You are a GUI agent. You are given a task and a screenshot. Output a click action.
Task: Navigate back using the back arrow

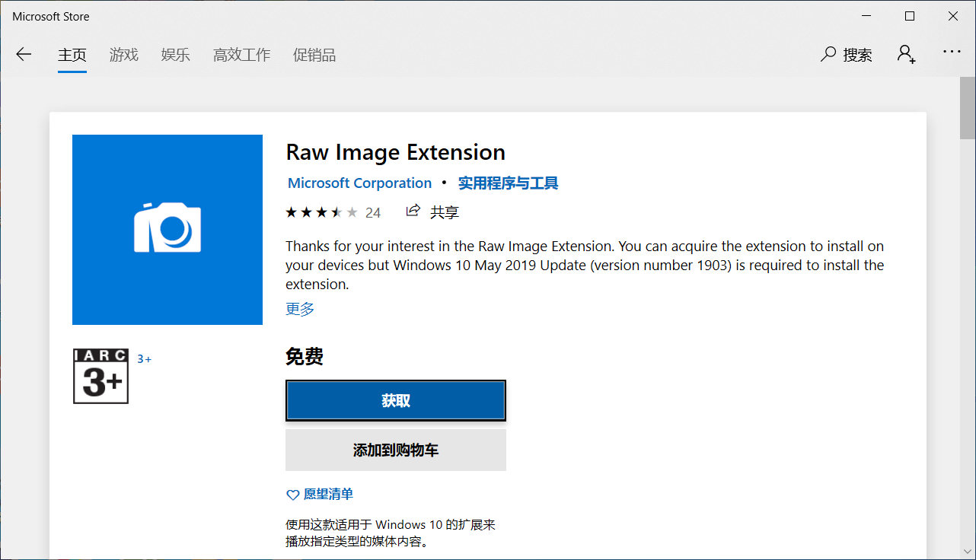click(x=24, y=54)
